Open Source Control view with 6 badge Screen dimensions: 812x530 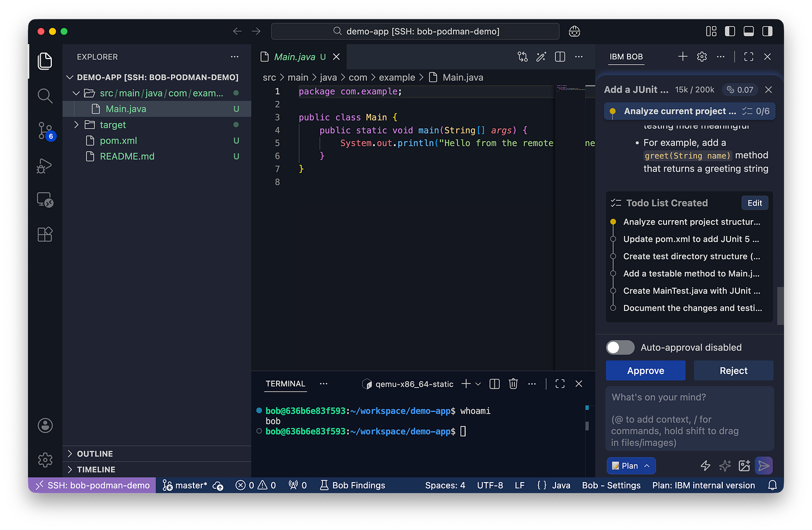tap(45, 131)
